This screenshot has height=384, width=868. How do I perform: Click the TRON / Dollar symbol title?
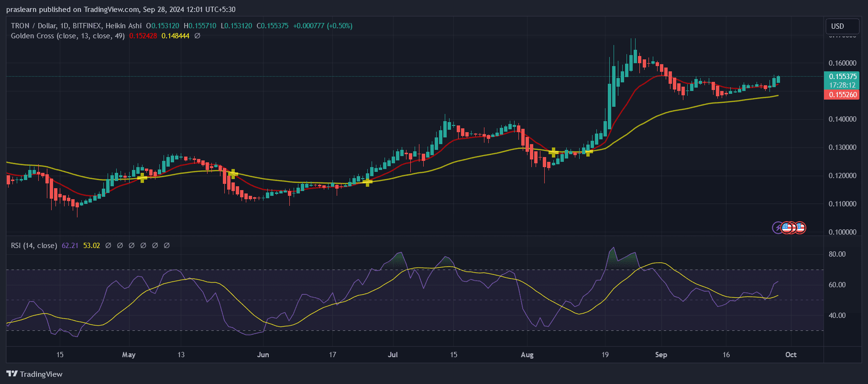33,26
